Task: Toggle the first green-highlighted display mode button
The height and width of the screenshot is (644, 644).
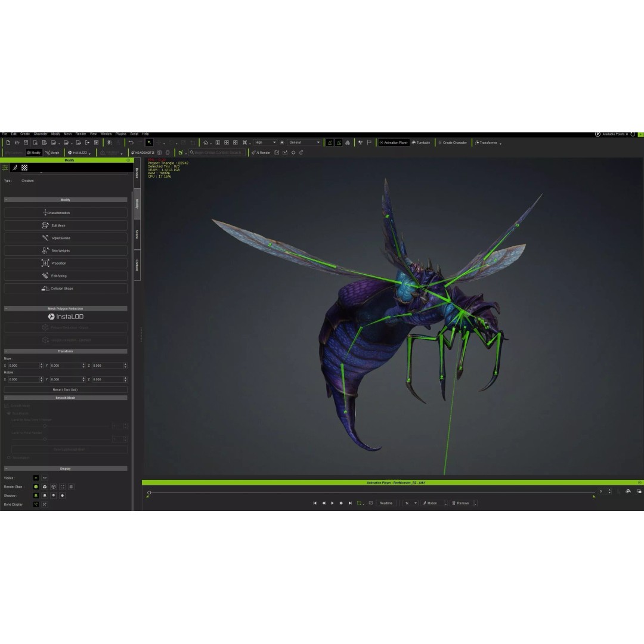Action: click(x=330, y=143)
